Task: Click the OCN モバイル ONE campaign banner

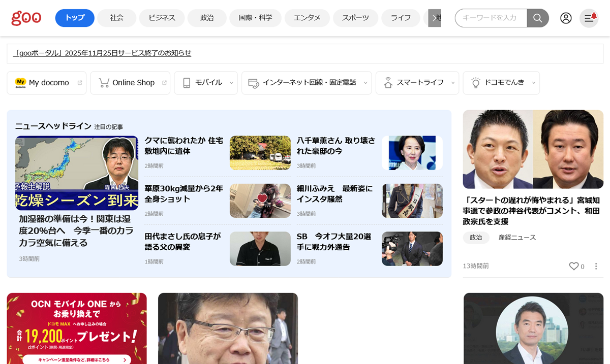Action: pos(77,328)
